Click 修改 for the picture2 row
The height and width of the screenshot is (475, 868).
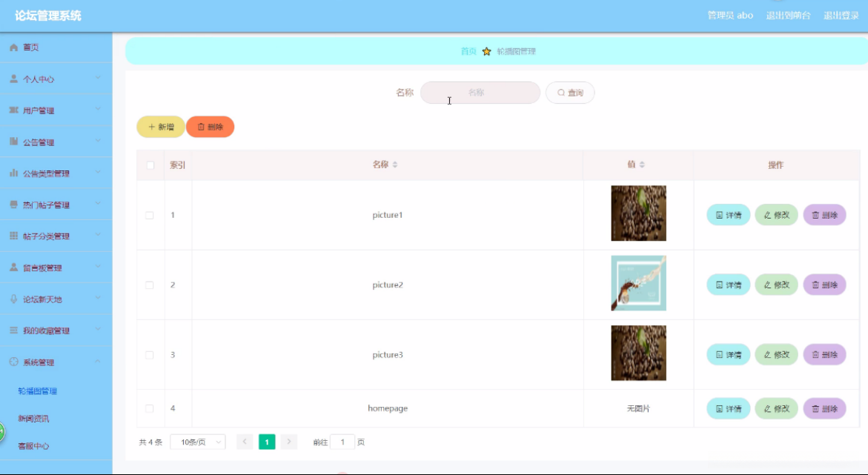pyautogui.click(x=777, y=285)
